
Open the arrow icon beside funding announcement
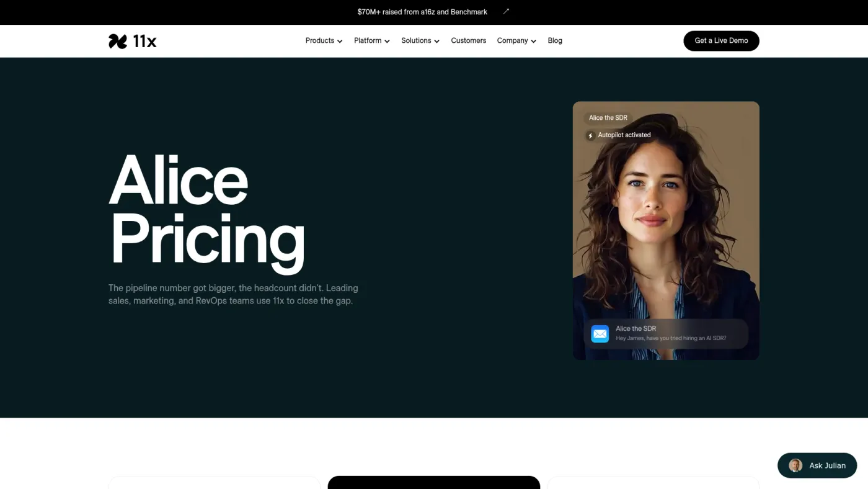[506, 12]
